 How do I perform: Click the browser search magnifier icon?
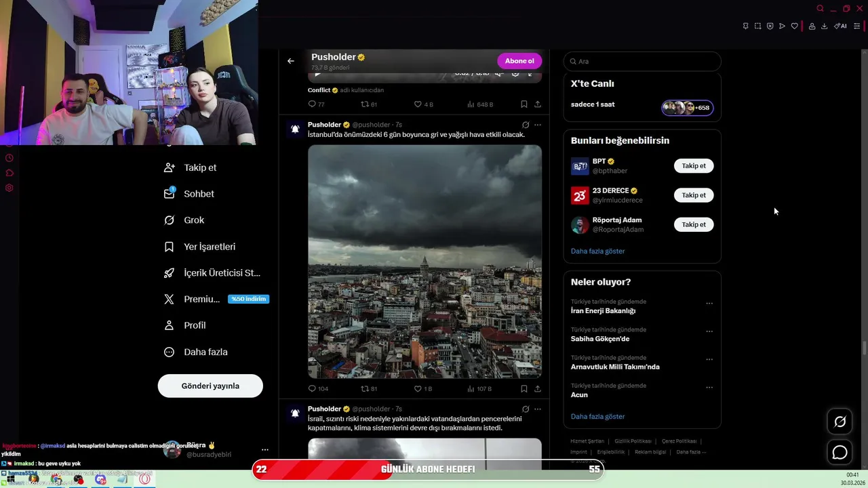[820, 8]
